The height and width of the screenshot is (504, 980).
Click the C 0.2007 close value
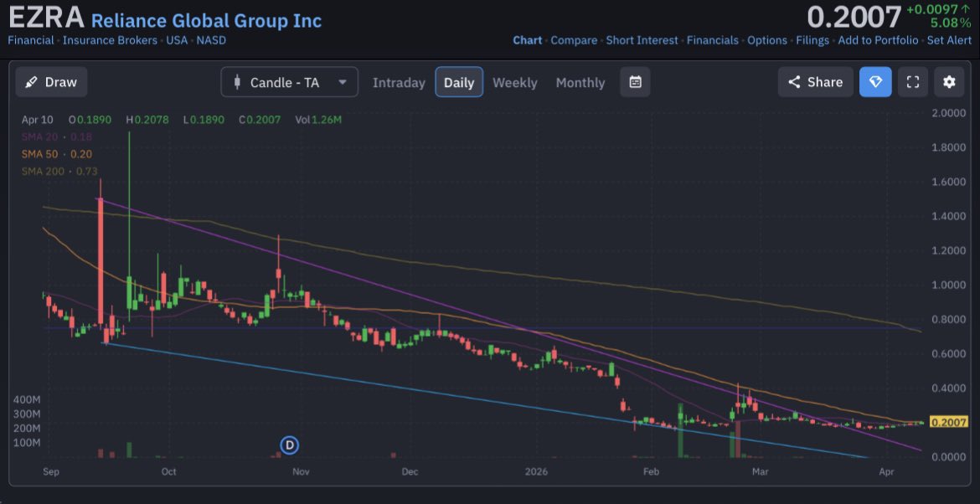(x=260, y=120)
